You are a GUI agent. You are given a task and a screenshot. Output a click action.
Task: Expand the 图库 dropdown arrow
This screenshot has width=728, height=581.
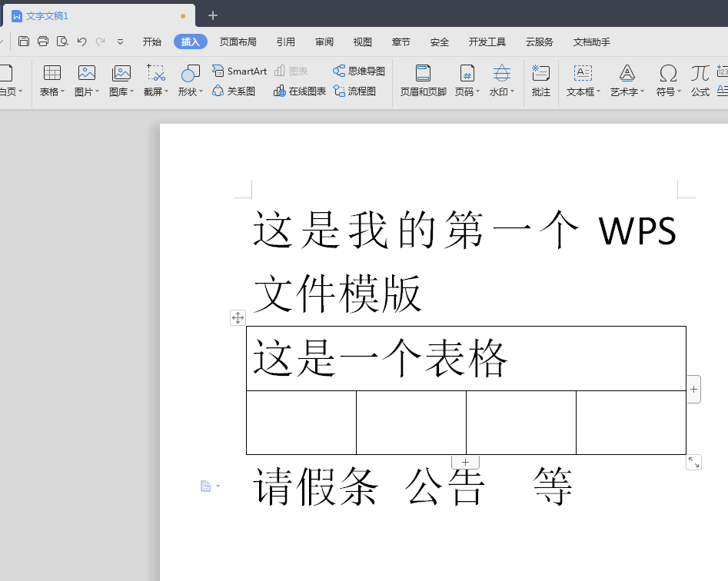click(x=132, y=92)
